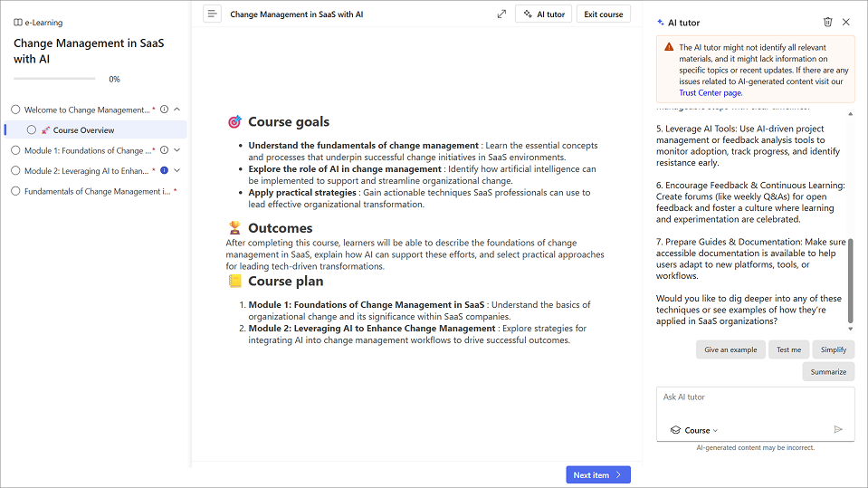Toggle the course outline hamburger menu
868x488 pixels.
(212, 14)
